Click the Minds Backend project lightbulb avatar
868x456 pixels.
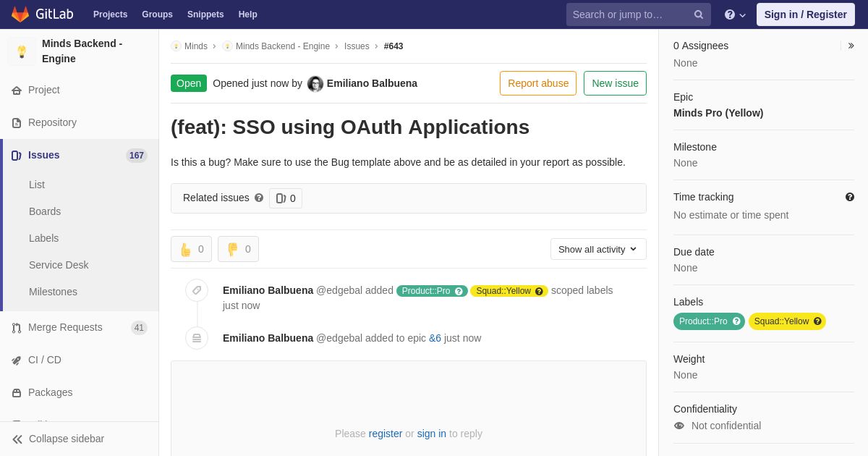(22, 51)
